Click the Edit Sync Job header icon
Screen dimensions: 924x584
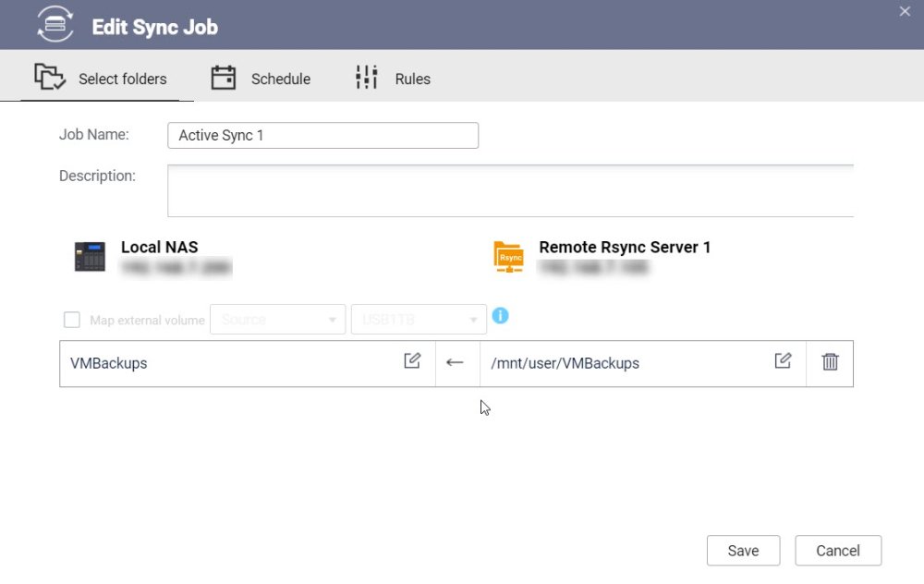pos(55,24)
